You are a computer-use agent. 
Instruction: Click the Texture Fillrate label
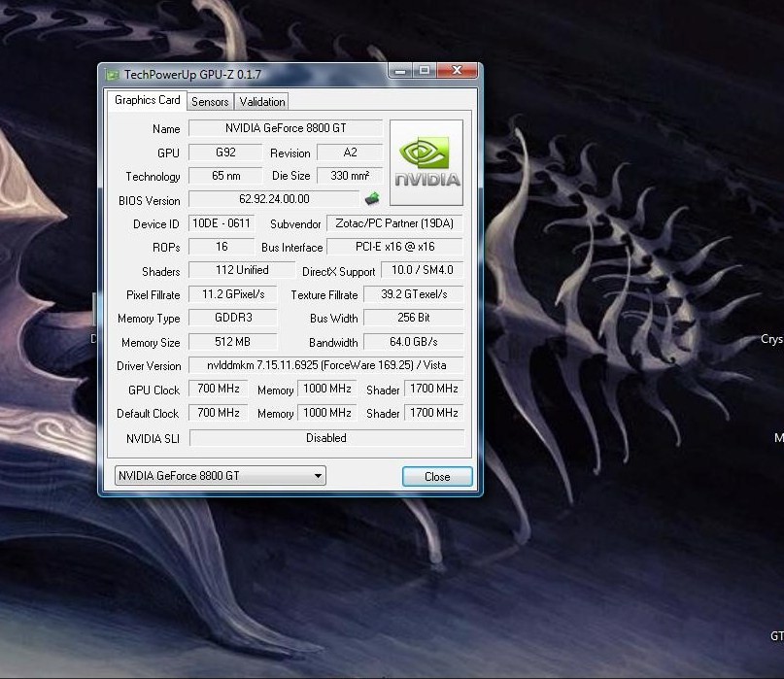click(x=324, y=295)
